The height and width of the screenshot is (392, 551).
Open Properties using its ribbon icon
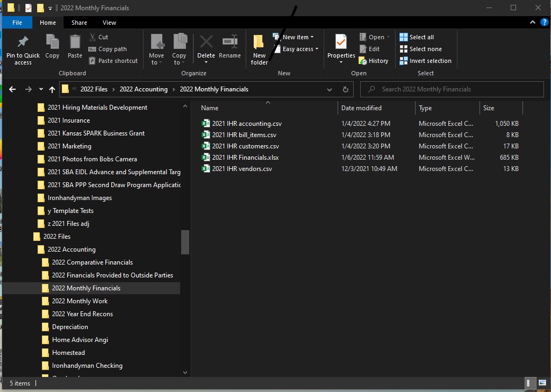point(341,48)
